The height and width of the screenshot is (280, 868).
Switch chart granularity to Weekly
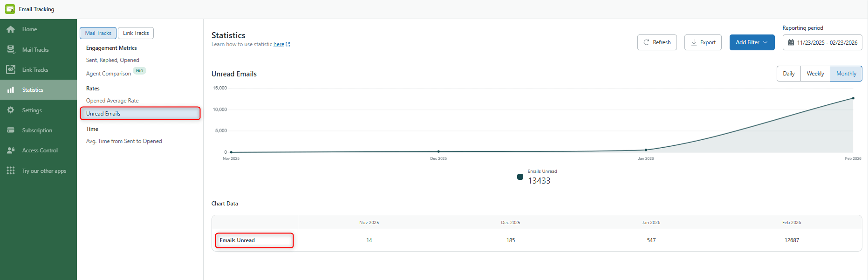[815, 74]
